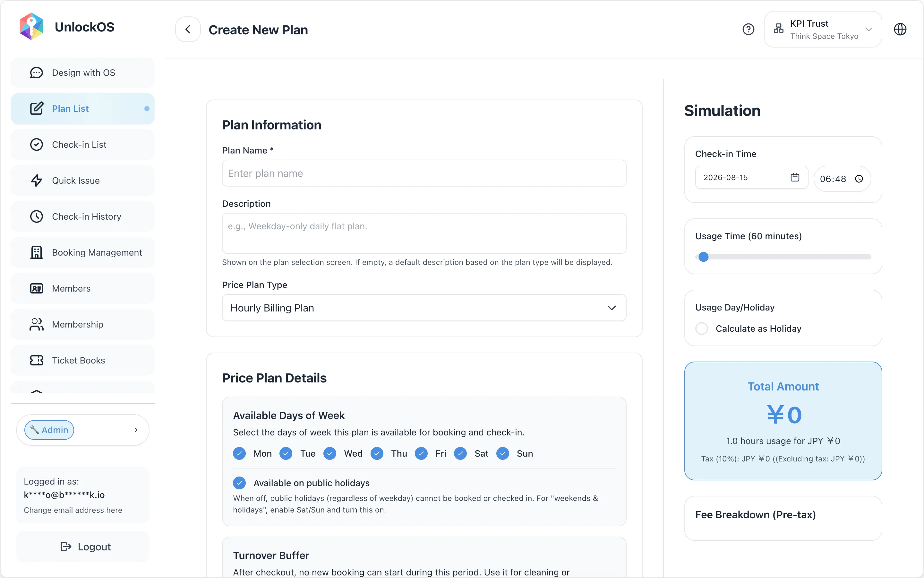Click the Design with OS chat bubble icon
Image resolution: width=924 pixels, height=578 pixels.
[x=37, y=73]
